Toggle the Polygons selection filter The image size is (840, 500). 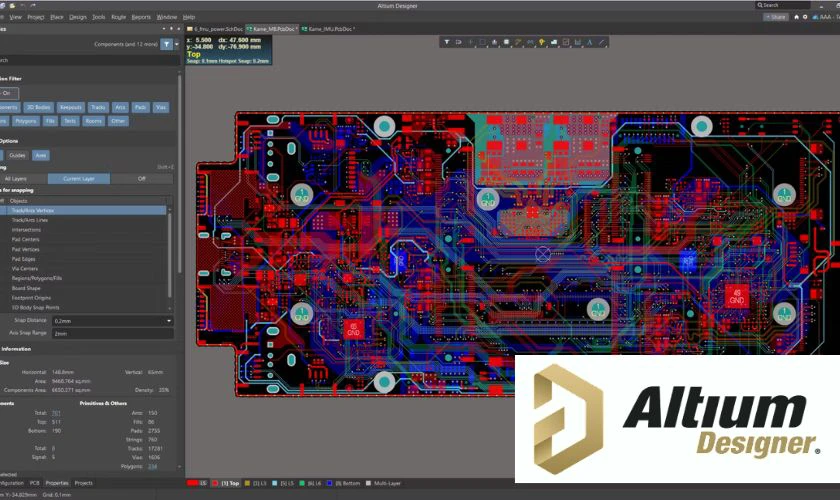[26, 121]
